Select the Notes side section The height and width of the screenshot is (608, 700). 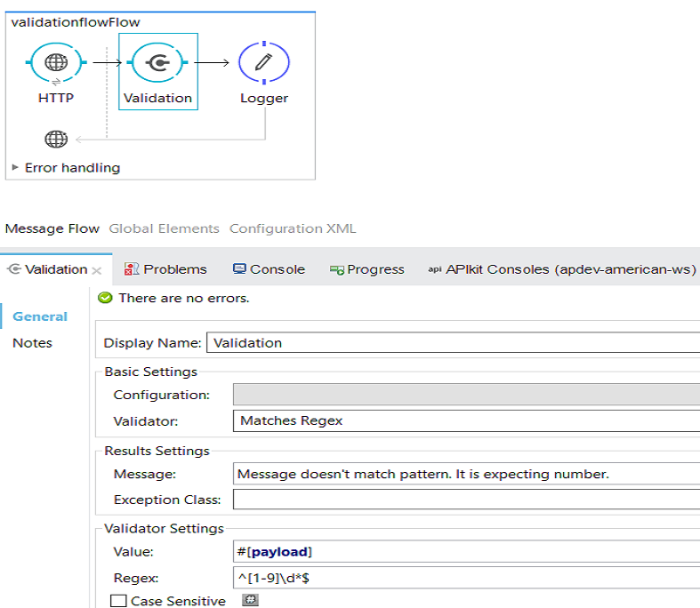33,343
